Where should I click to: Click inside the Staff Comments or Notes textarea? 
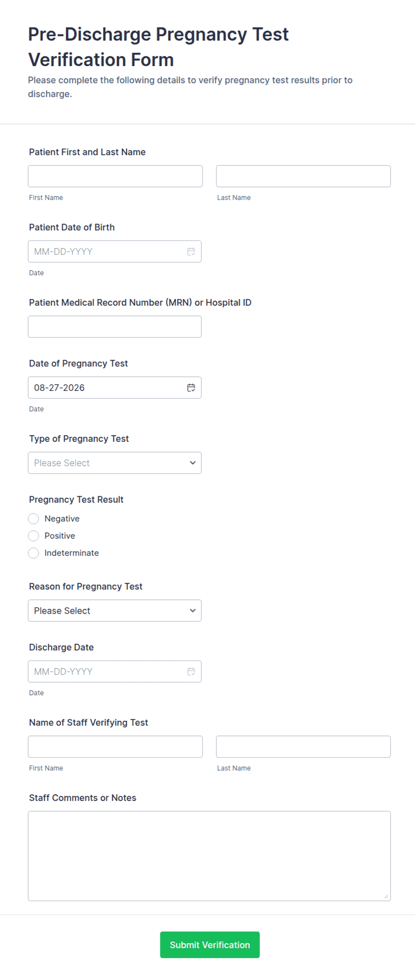(x=209, y=856)
